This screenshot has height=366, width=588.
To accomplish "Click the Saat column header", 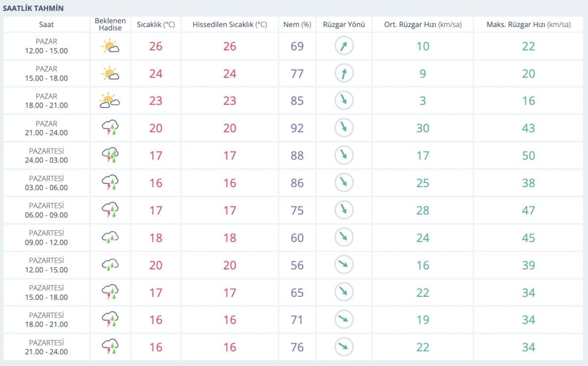I will pos(47,25).
